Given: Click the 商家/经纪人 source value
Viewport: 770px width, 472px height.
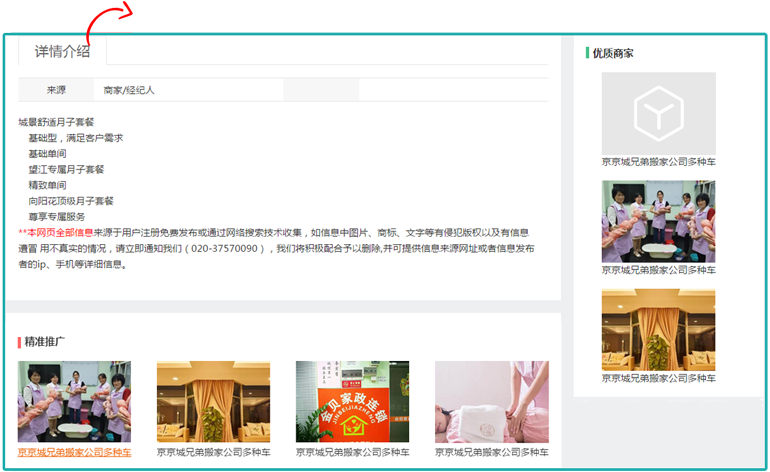Looking at the screenshot, I should coord(129,90).
